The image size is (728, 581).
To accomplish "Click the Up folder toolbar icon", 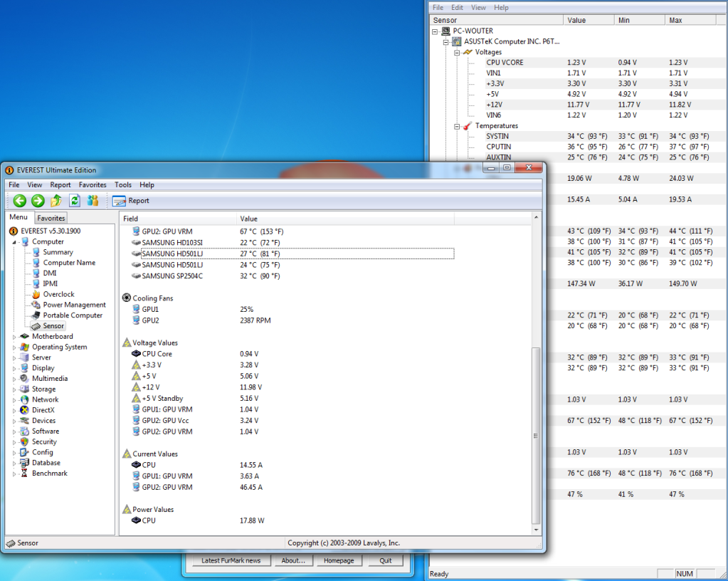I will [x=56, y=201].
